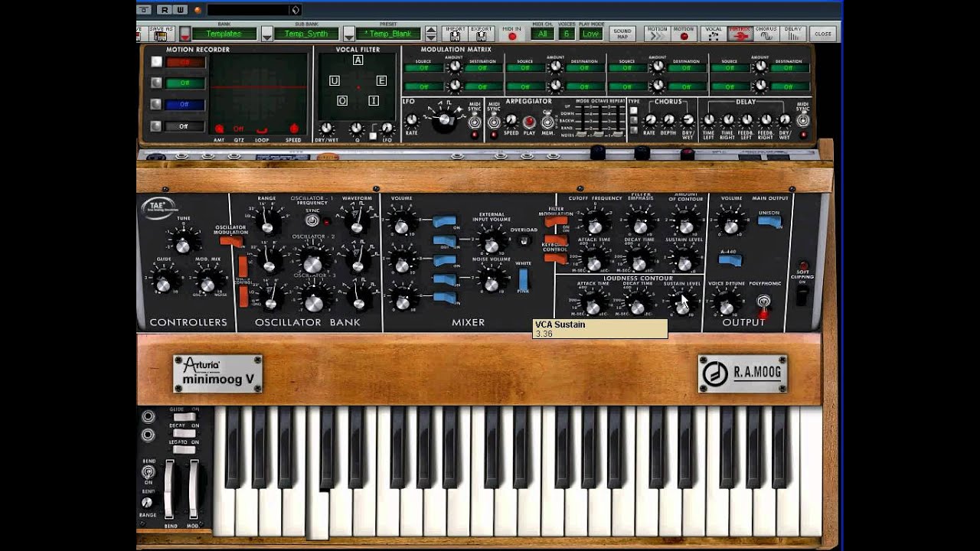This screenshot has width=980, height=551.
Task: Toggle the blue Unison switch
Action: (x=769, y=222)
